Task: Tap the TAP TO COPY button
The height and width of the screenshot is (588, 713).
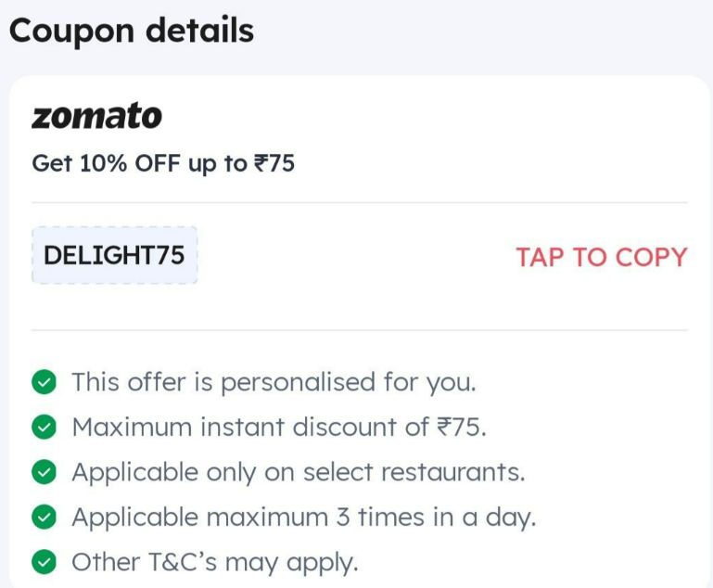Action: (601, 257)
